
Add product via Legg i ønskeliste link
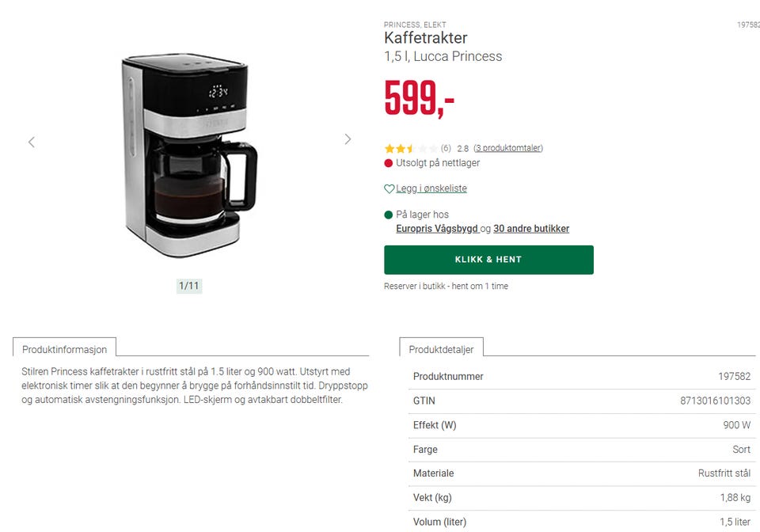[x=431, y=188]
